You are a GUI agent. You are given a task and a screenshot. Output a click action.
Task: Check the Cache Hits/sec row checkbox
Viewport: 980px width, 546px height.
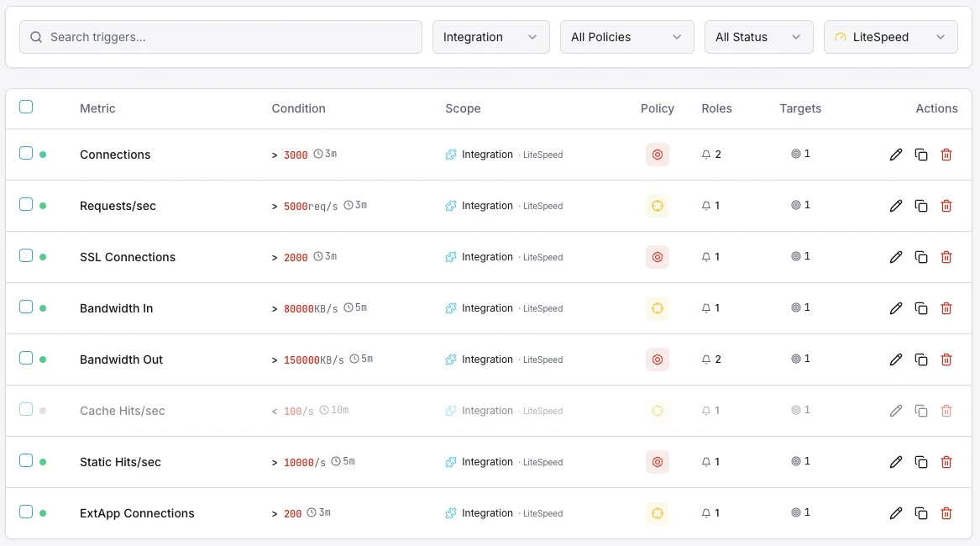pyautogui.click(x=26, y=410)
